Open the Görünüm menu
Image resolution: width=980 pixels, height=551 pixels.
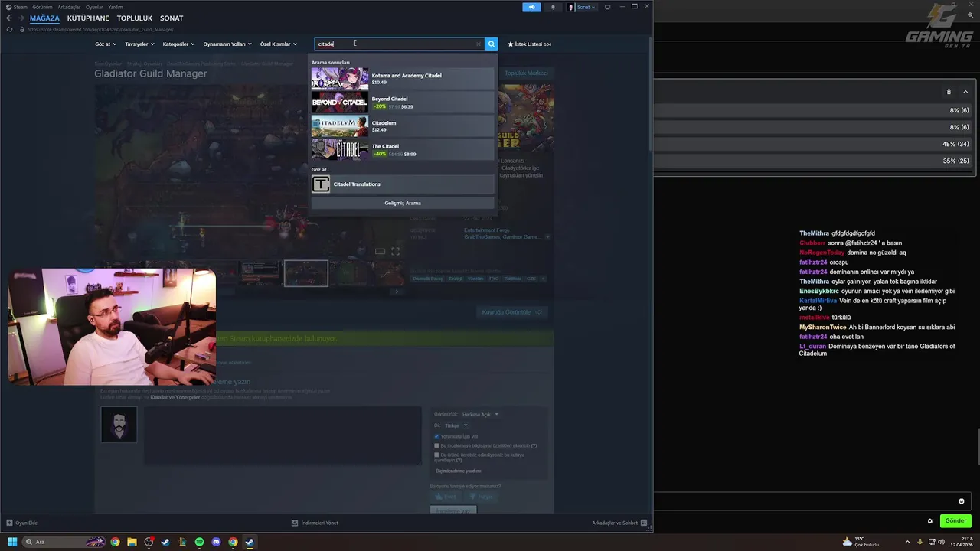(42, 7)
